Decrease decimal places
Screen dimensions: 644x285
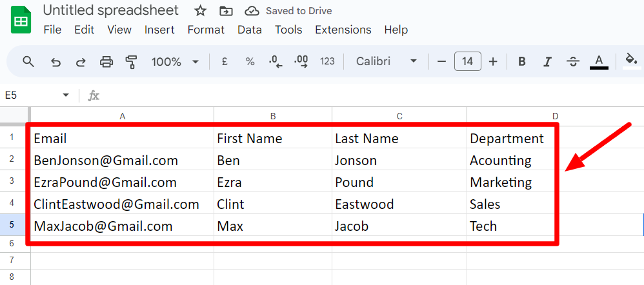[x=276, y=62]
